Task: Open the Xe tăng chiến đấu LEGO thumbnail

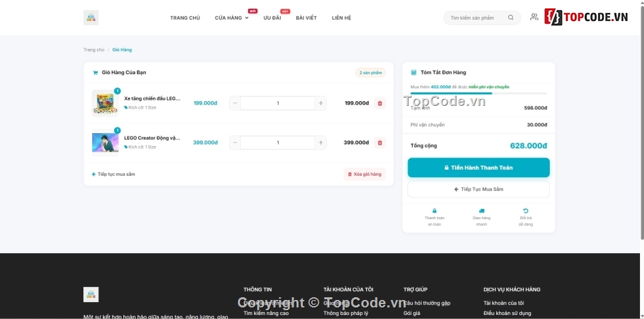Action: pyautogui.click(x=105, y=103)
